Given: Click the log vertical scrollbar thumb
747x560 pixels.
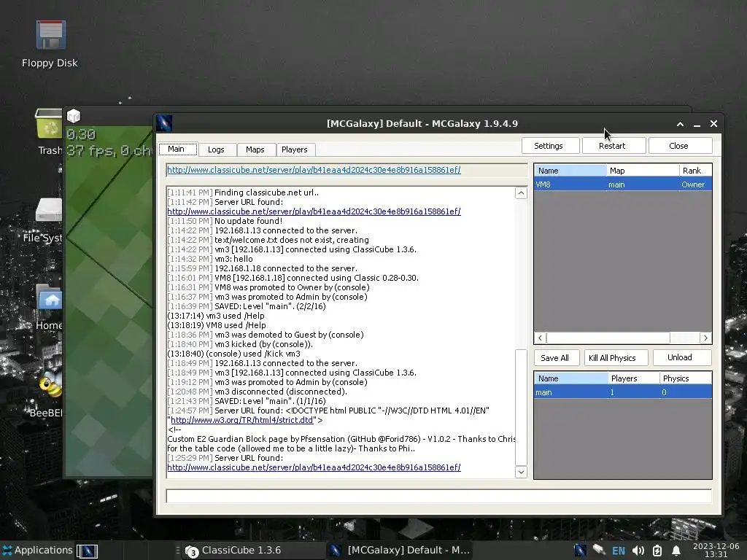Looking at the screenshot, I should click(x=521, y=407).
